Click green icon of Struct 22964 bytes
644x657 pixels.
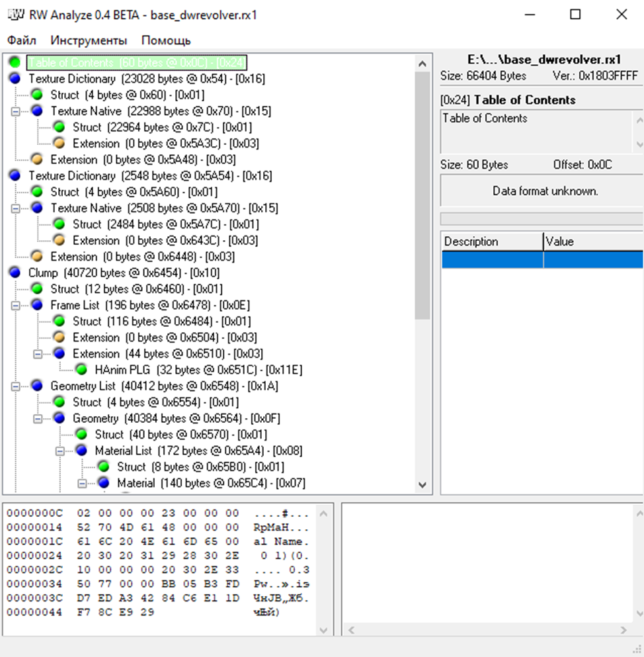[x=60, y=127]
